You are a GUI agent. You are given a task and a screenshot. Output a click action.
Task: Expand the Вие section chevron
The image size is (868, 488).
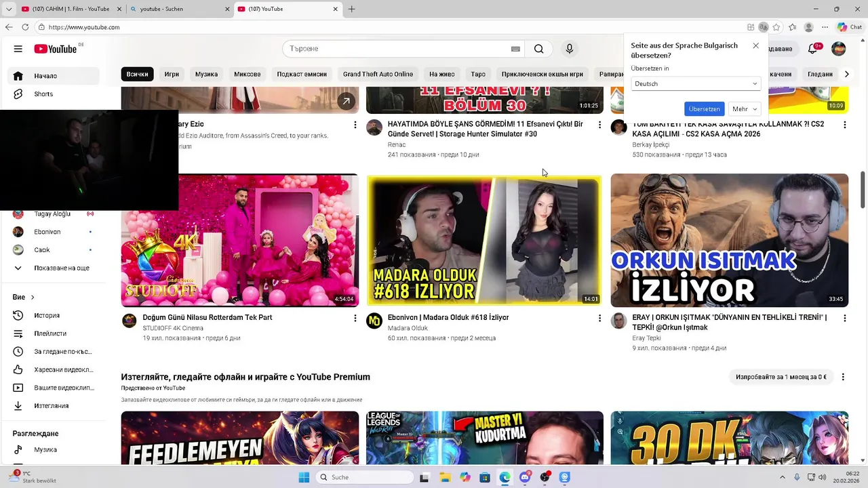(32, 298)
